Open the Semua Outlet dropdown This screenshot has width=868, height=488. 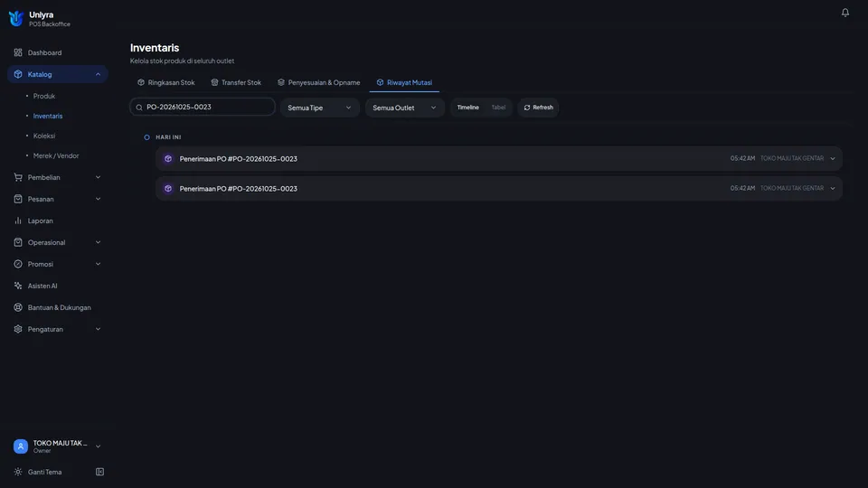tap(405, 108)
